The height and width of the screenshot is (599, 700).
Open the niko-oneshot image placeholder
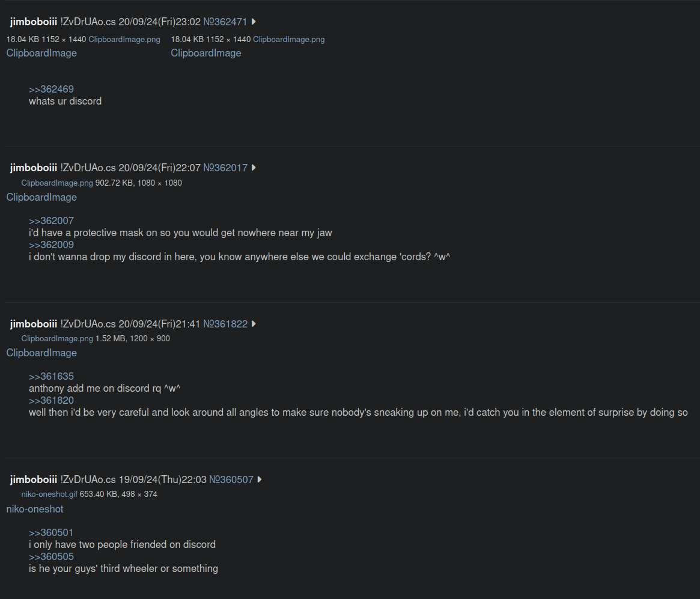point(35,509)
